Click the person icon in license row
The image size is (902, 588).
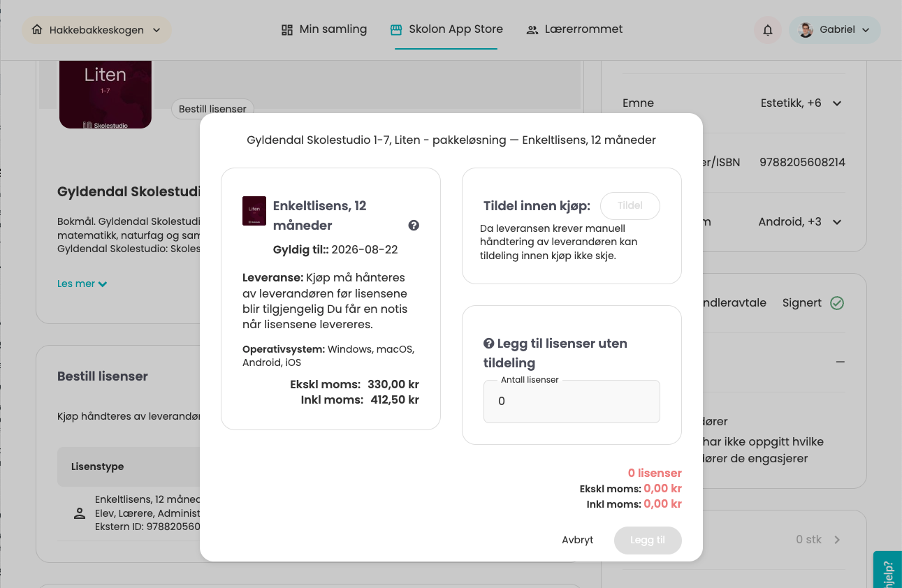tap(80, 513)
